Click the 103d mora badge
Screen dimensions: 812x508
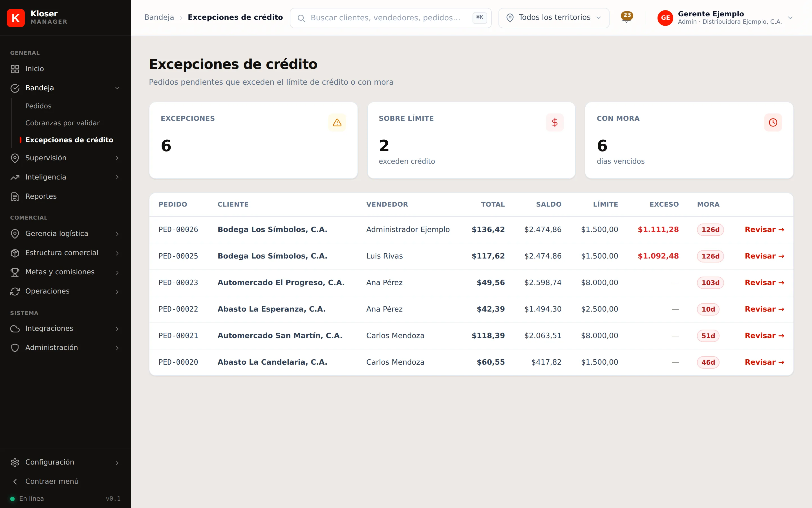[710, 283]
